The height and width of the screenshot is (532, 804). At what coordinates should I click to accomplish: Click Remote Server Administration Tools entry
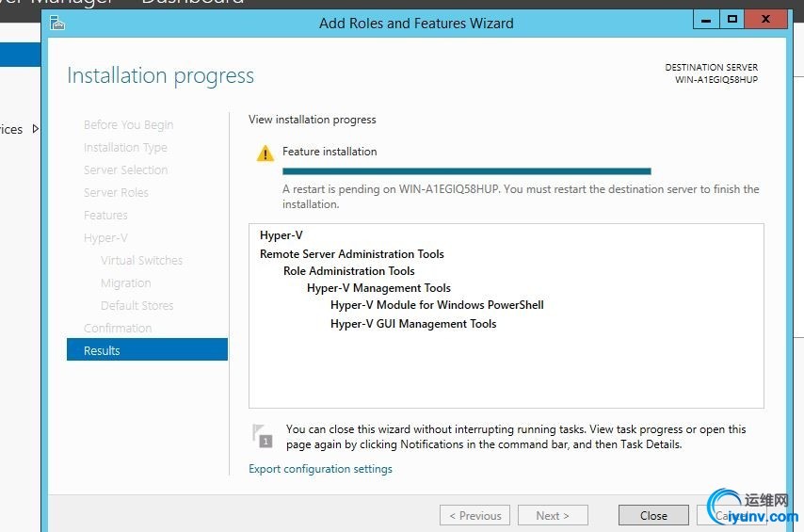pyautogui.click(x=352, y=254)
